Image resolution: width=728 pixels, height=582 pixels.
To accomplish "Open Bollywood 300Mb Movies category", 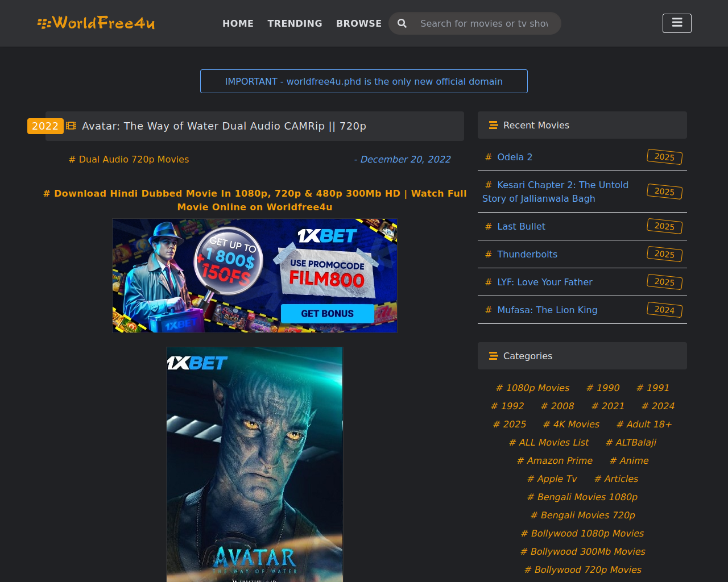I will coord(582,551).
